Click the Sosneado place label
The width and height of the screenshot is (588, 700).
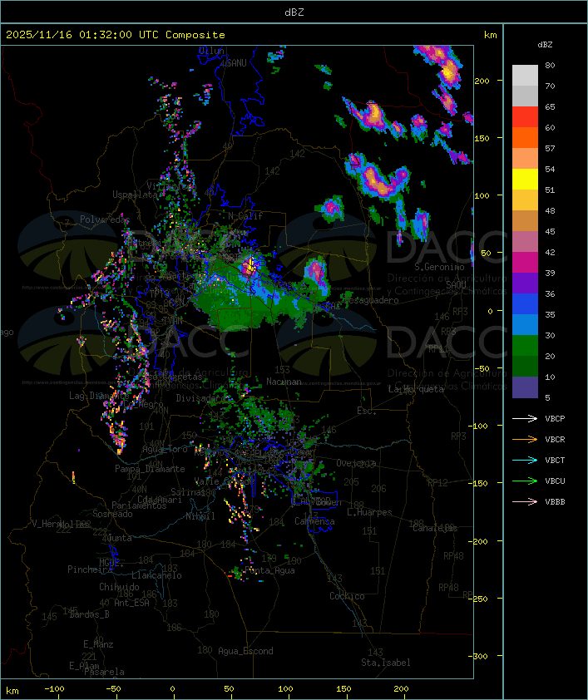coord(112,514)
